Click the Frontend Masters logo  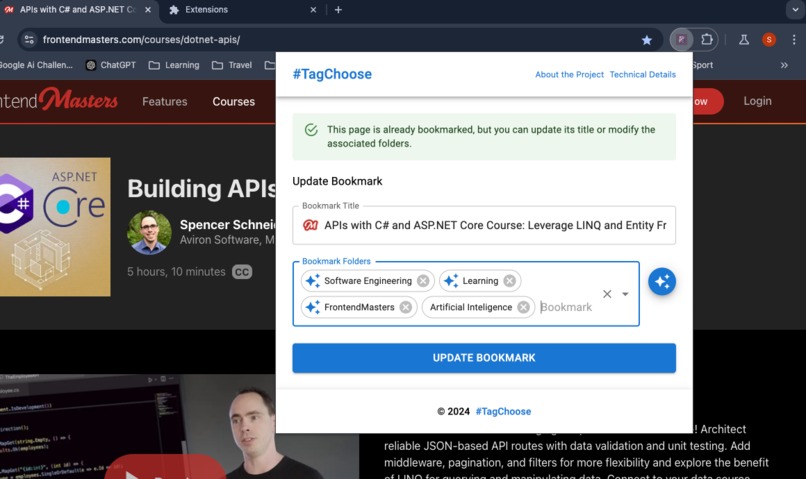(59, 100)
